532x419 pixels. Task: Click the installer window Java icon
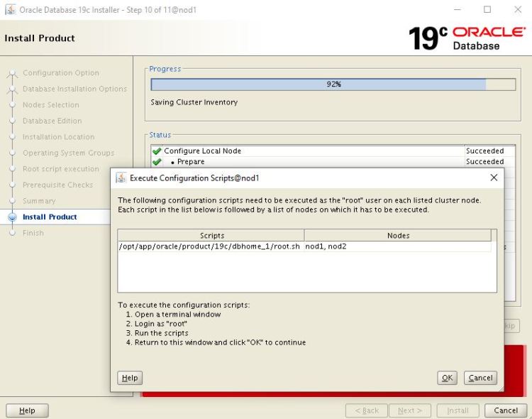pos(10,10)
